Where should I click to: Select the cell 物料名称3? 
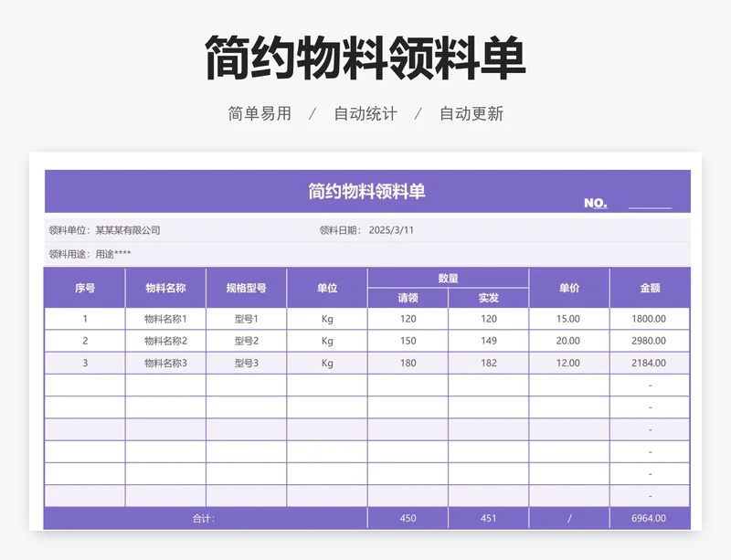pyautogui.click(x=165, y=364)
